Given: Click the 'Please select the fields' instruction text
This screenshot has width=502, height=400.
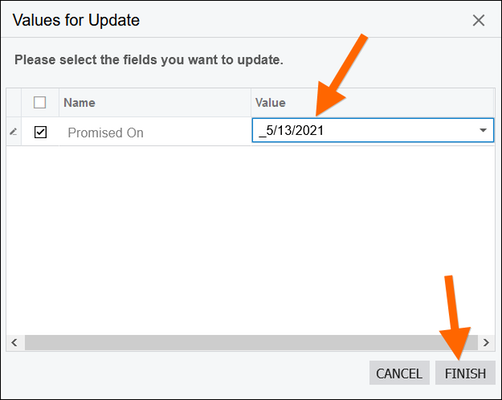Looking at the screenshot, I should [149, 60].
